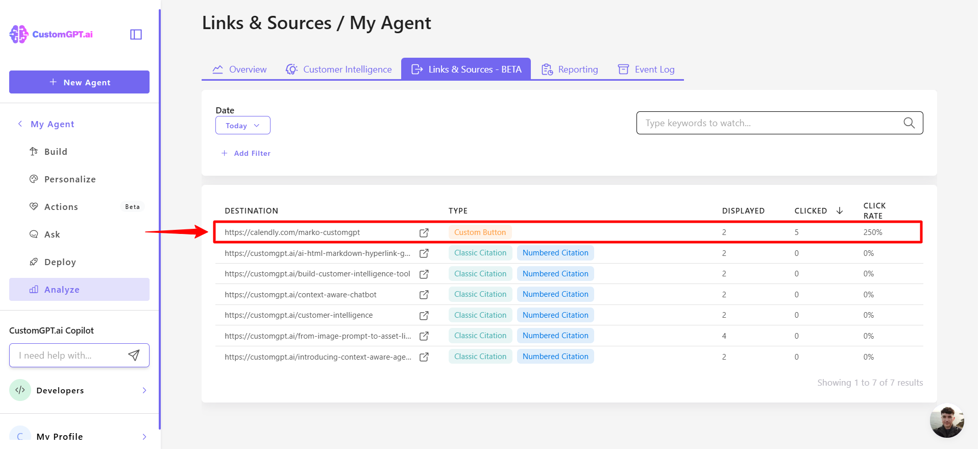Click Add Filter
980x449 pixels.
(246, 153)
